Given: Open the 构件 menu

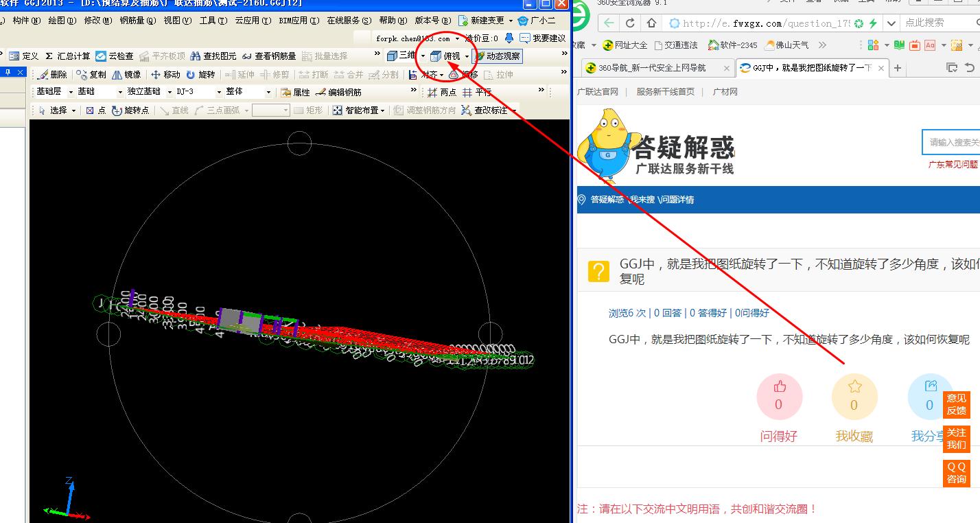Looking at the screenshot, I should 26,21.
